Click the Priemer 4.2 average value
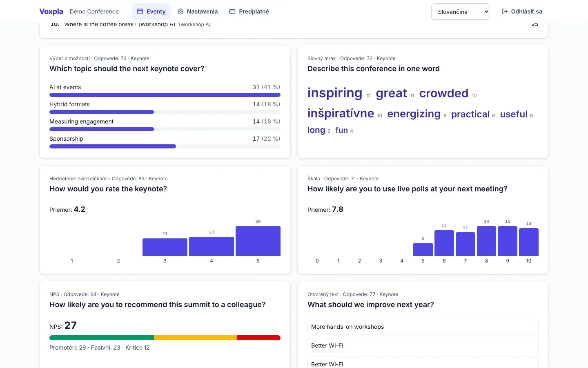 pos(80,209)
